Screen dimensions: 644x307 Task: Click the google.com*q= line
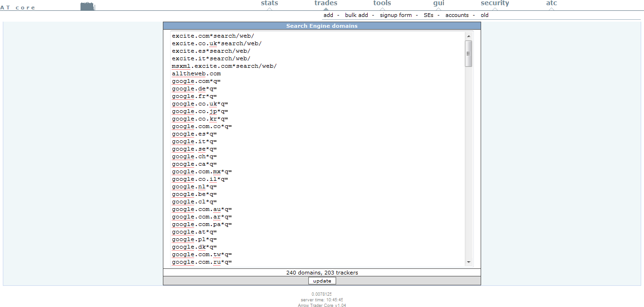tap(196, 81)
